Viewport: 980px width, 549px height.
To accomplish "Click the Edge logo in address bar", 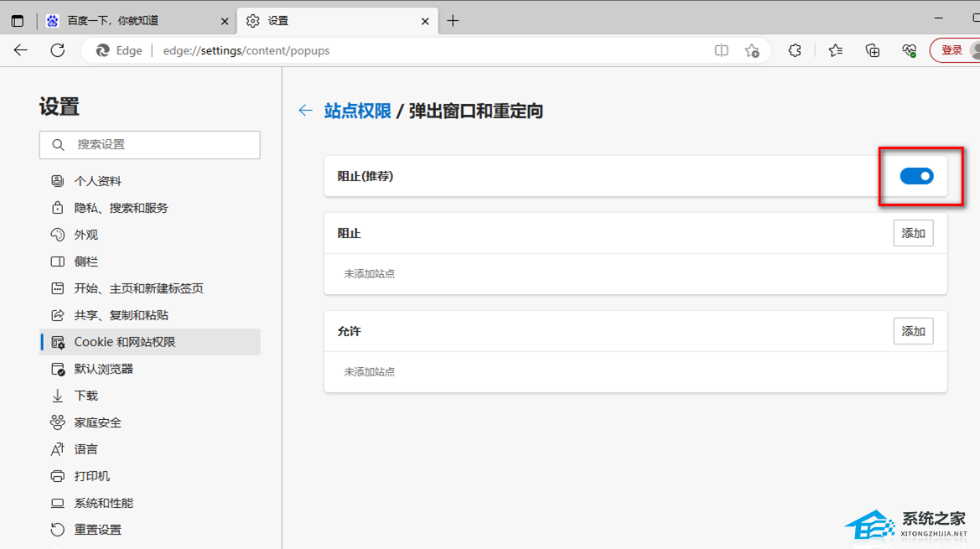I will [102, 50].
